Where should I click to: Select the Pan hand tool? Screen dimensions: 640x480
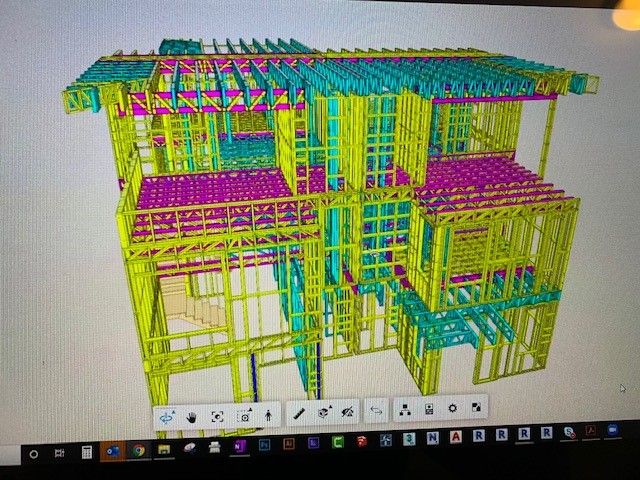191,417
